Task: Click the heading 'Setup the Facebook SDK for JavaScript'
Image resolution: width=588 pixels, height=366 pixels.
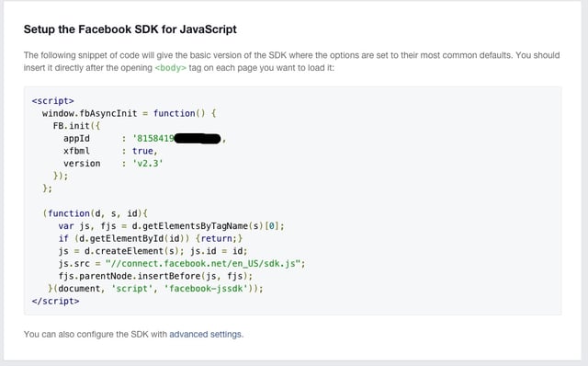Action: coord(130,29)
